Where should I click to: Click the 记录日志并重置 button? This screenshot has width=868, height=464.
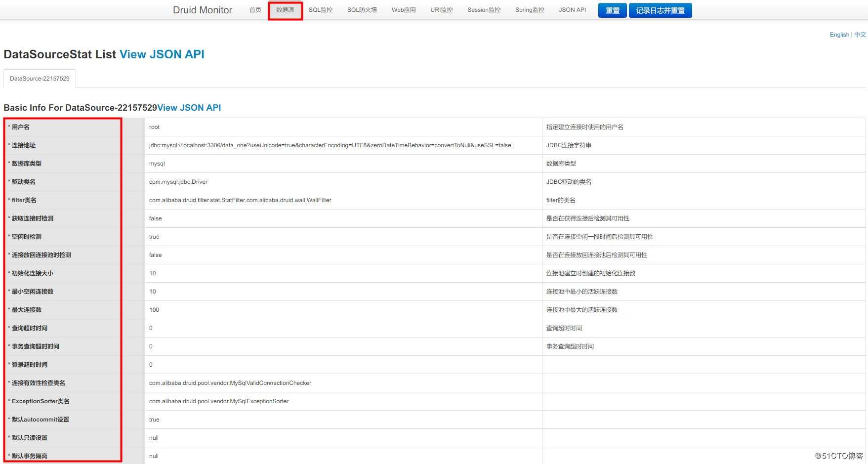pos(660,10)
